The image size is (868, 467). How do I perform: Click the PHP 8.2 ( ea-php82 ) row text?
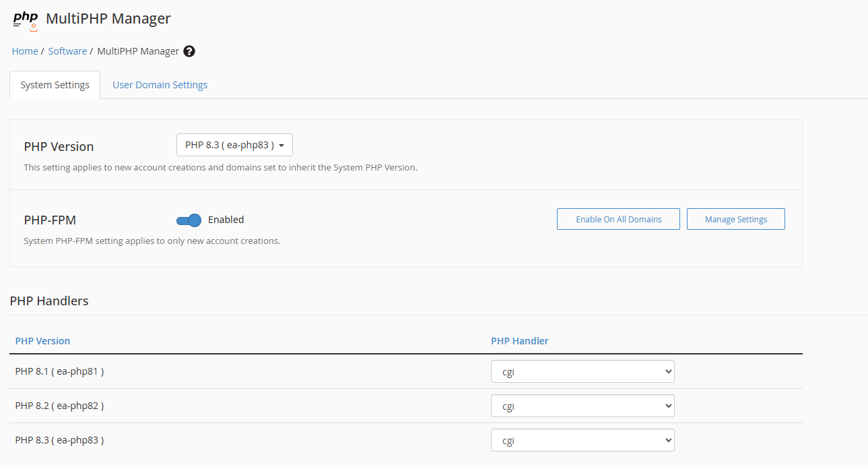coord(59,406)
